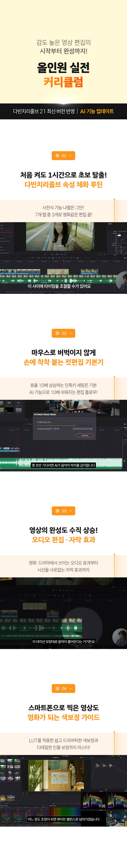The width and height of the screenshot is (127, 868).
Task: Click the analysis progress bar in the dialog
Action: pyautogui.click(x=64, y=426)
